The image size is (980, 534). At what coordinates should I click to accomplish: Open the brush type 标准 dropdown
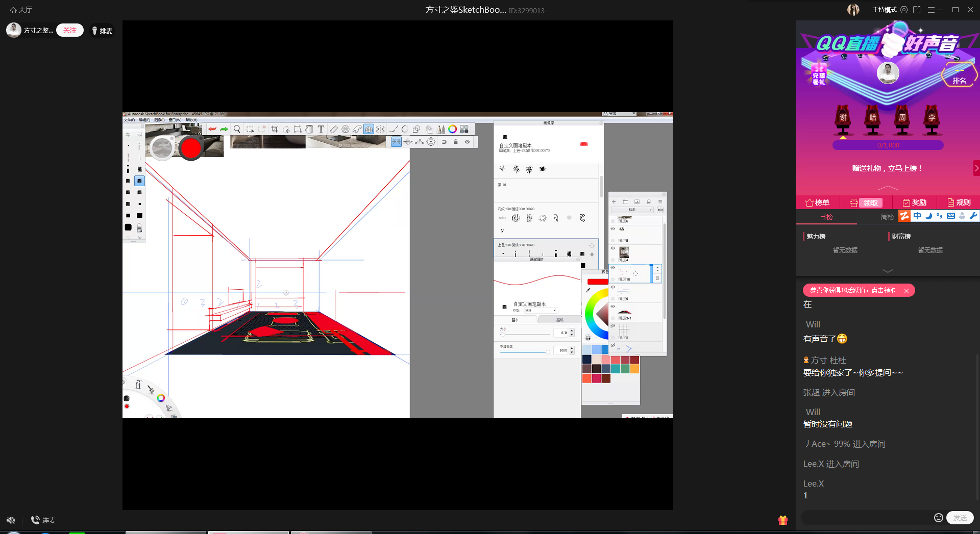point(541,311)
